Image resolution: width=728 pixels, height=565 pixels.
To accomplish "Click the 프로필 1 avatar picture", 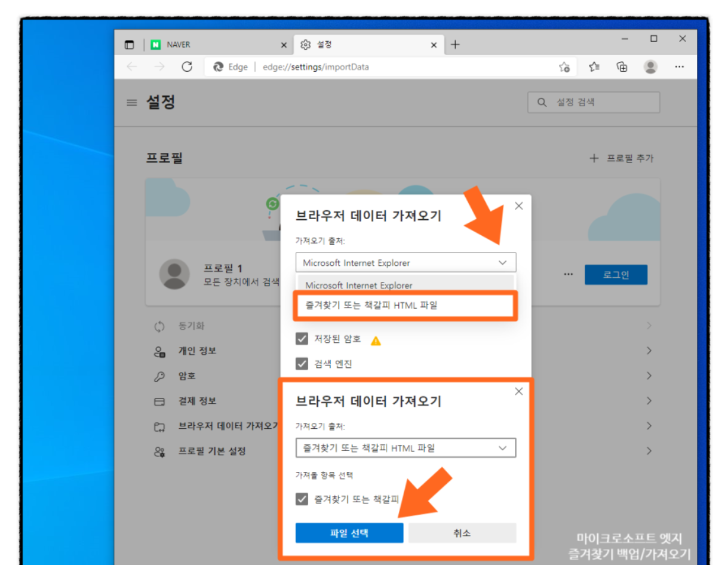I will coord(174,275).
